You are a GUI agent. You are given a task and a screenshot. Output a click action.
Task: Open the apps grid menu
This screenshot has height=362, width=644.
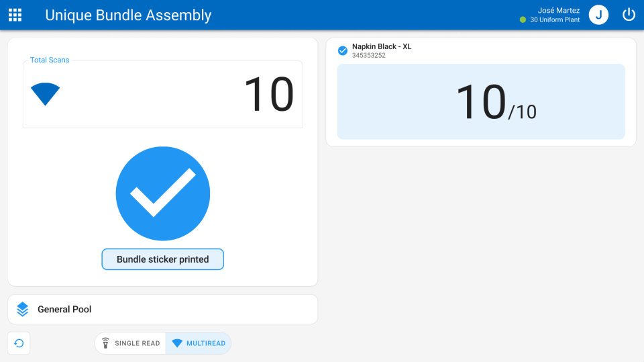tap(15, 15)
